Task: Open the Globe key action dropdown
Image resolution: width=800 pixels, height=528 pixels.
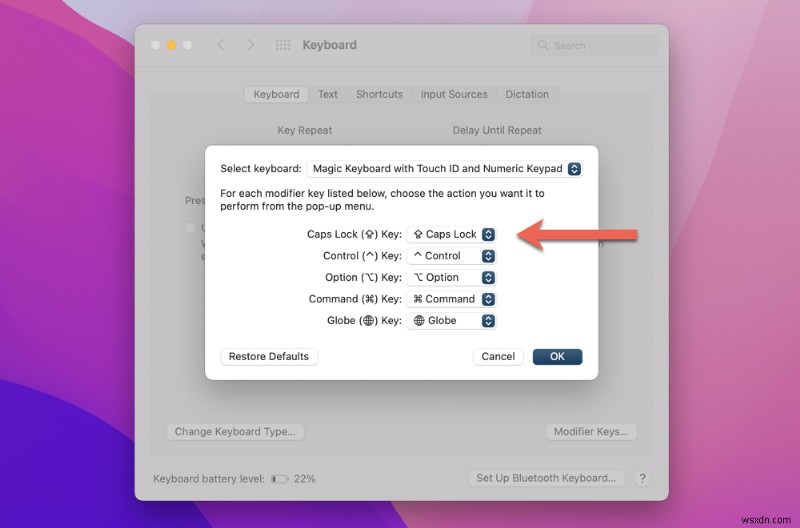Action: [x=451, y=320]
